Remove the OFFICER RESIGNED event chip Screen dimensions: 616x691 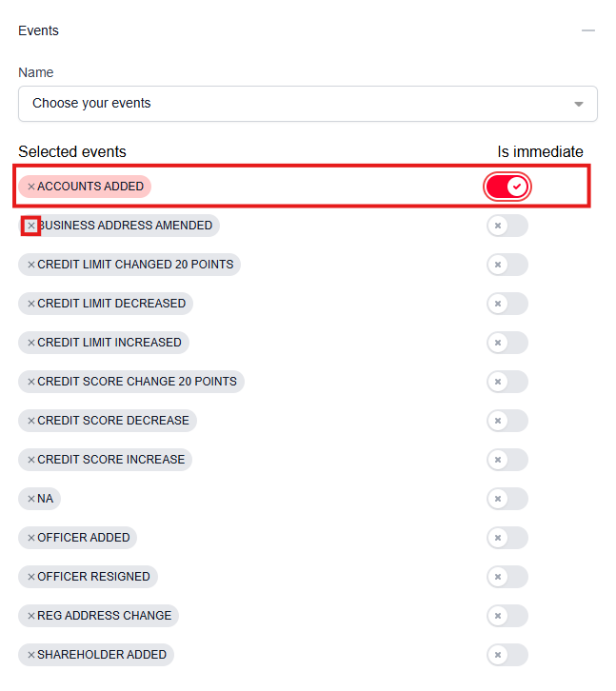coord(30,577)
